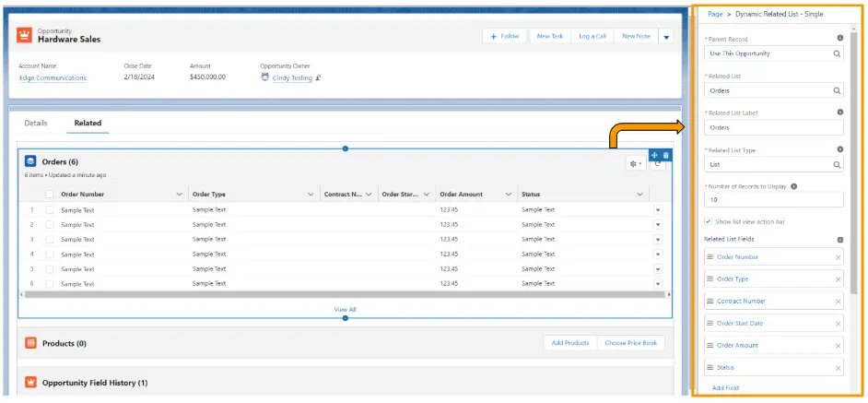Refresh the Orders related list
The width and height of the screenshot is (868, 403).
click(x=657, y=164)
